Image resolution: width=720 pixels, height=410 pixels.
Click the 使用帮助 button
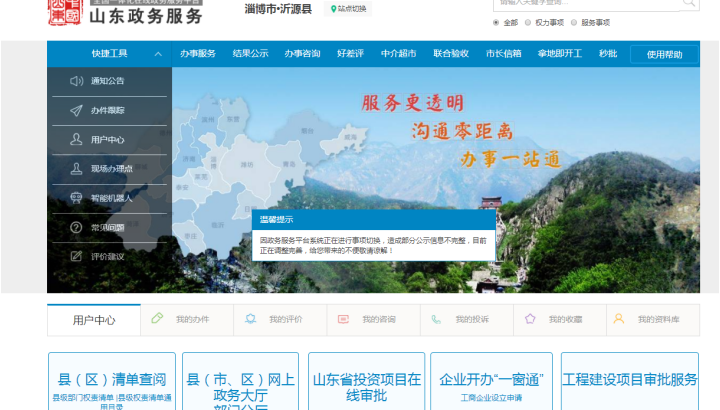(x=664, y=54)
